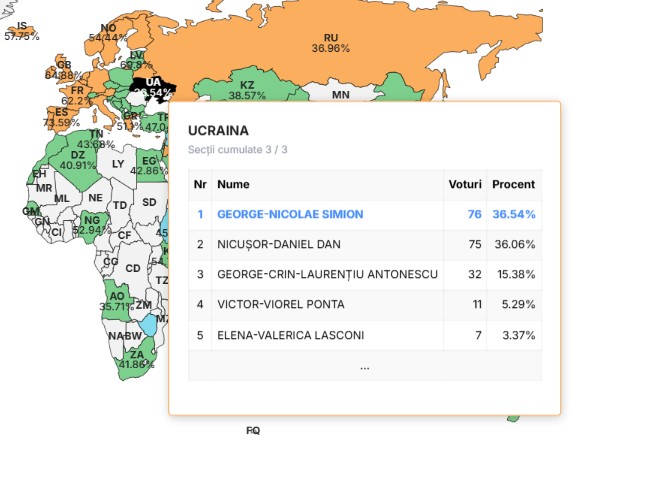The height and width of the screenshot is (487, 672).
Task: Select Algeria labeled DZ
Action: [x=78, y=160]
